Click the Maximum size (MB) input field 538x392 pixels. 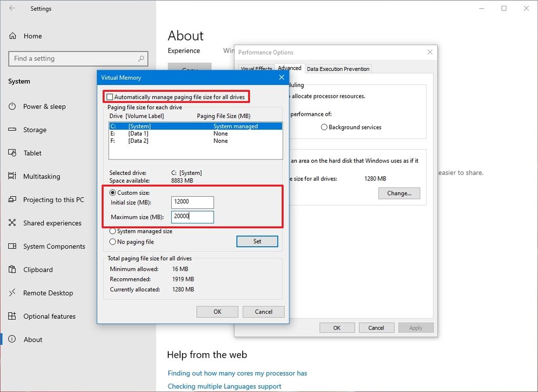192,217
